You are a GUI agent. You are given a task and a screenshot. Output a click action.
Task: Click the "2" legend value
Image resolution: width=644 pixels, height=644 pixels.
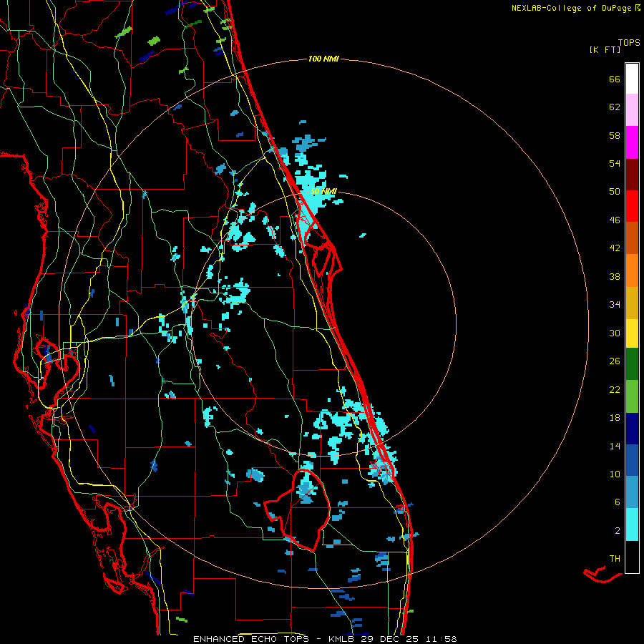tap(618, 531)
